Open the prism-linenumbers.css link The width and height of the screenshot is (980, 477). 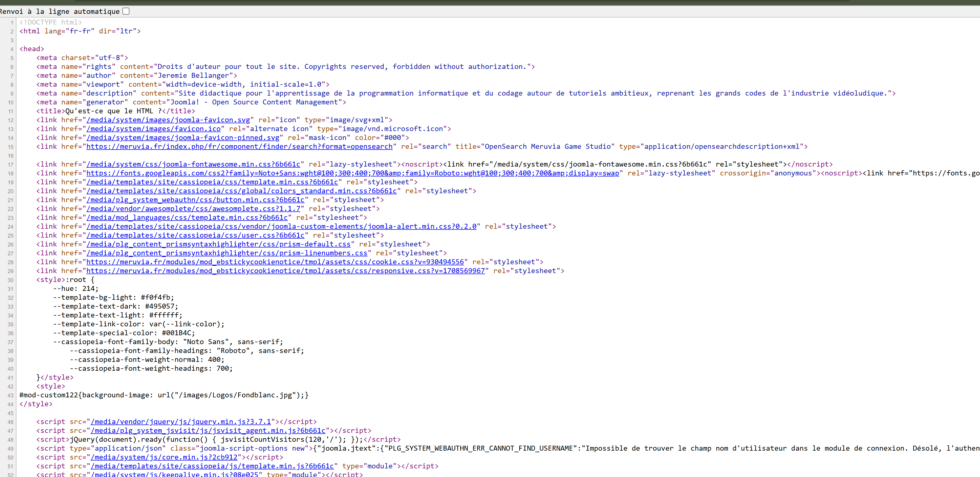227,253
